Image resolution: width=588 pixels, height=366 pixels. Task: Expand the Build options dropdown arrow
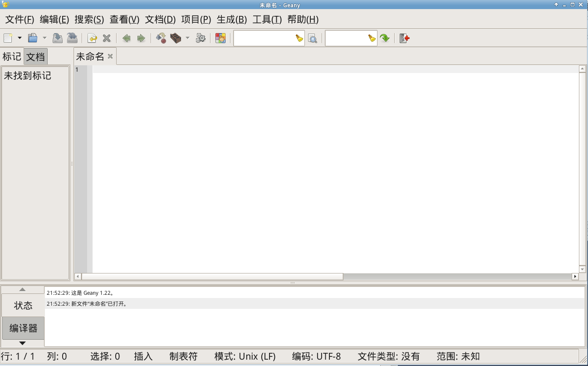click(187, 38)
